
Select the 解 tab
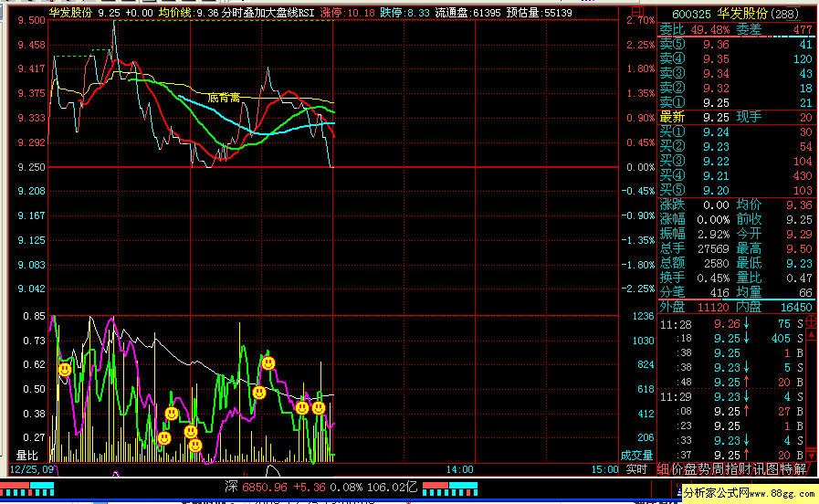(x=800, y=469)
